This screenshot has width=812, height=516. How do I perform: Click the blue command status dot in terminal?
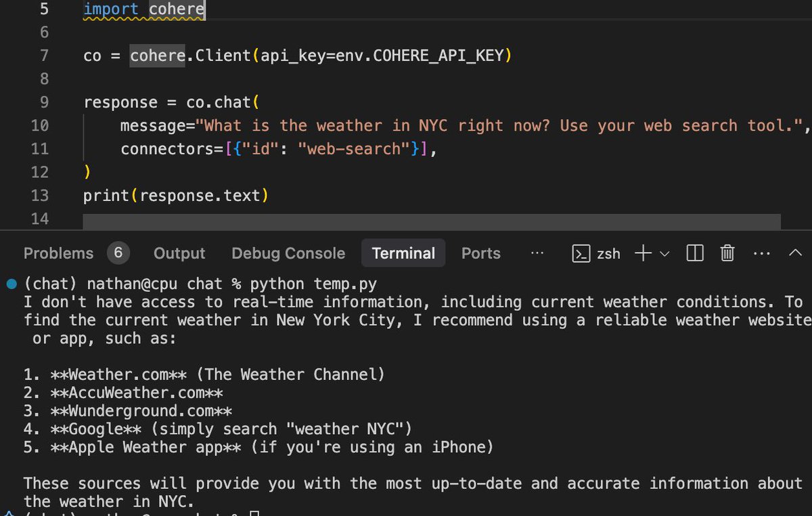tap(11, 283)
